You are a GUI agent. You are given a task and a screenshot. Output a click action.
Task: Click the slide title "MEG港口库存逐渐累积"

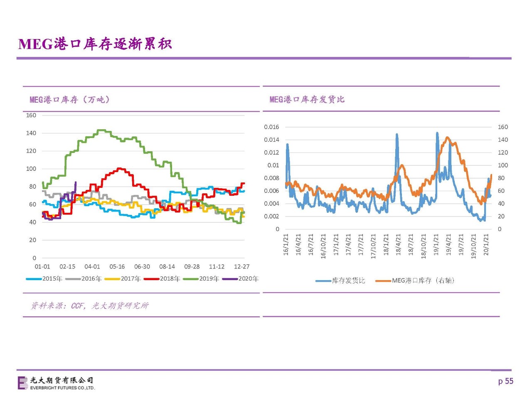(95, 44)
